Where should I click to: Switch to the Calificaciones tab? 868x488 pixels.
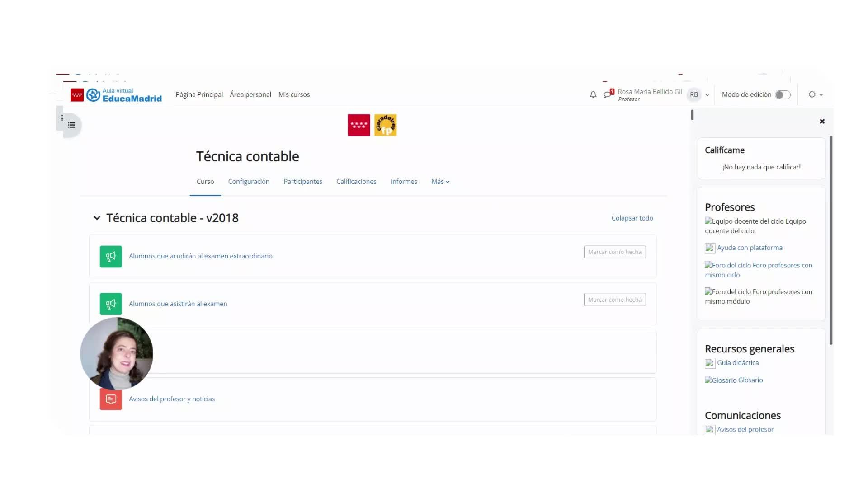pyautogui.click(x=356, y=182)
